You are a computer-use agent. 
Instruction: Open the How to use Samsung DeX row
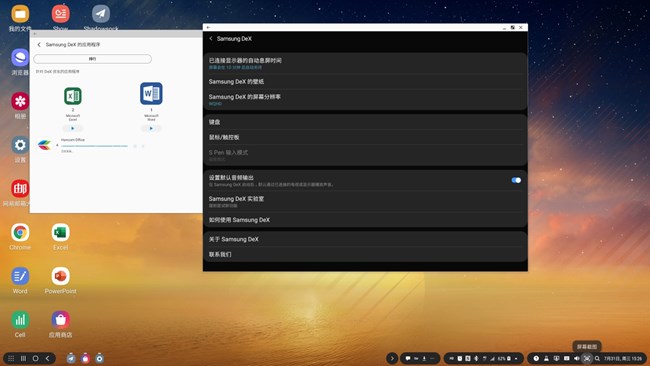pos(365,220)
